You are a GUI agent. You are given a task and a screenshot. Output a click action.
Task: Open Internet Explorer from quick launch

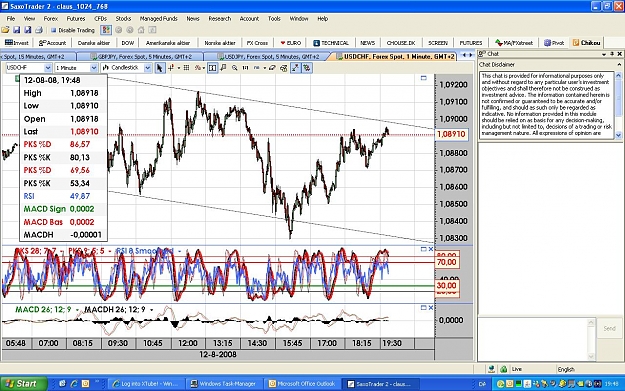[74, 383]
